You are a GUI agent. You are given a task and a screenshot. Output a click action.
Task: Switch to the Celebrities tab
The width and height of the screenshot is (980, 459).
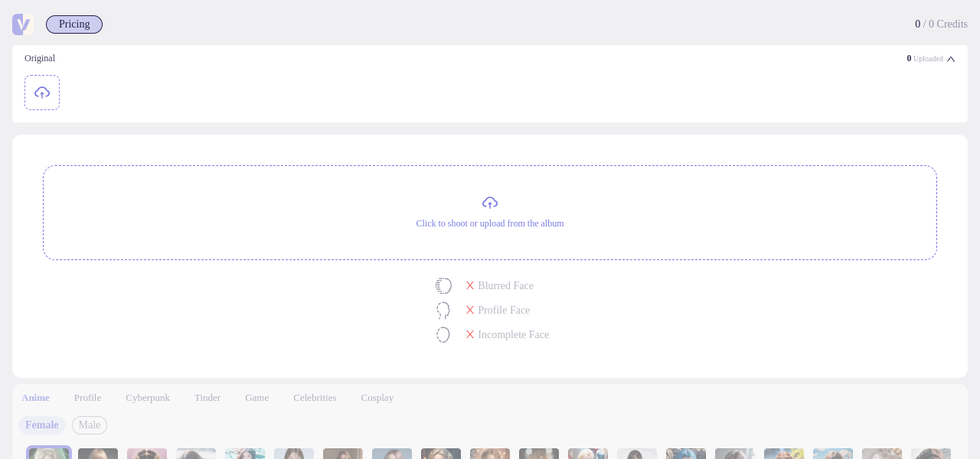click(315, 398)
